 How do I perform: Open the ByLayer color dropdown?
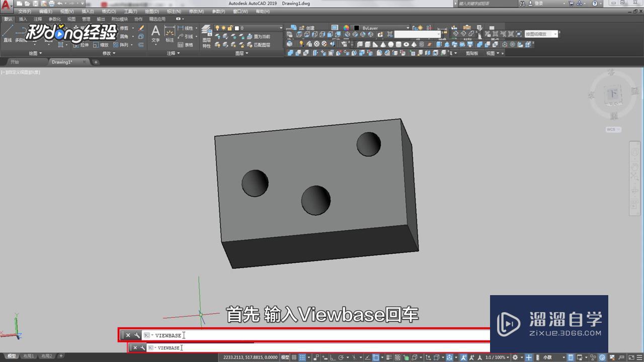pos(408,28)
